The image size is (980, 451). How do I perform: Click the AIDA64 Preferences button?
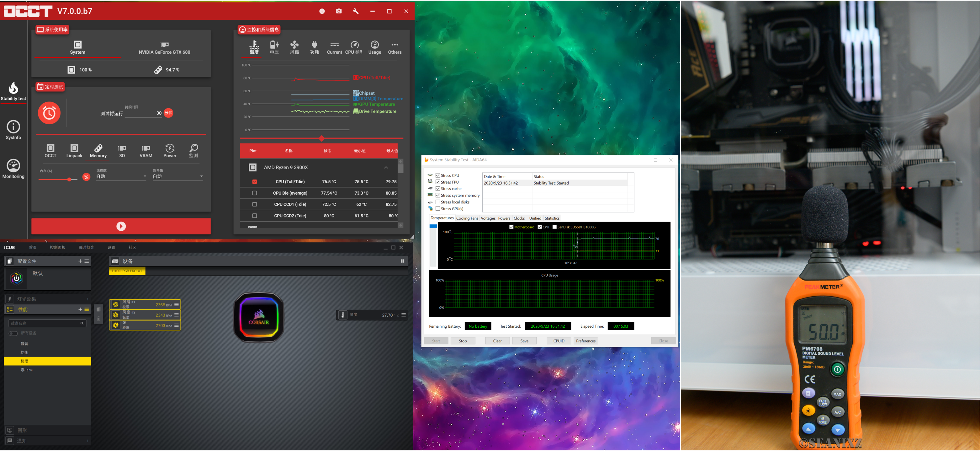585,341
